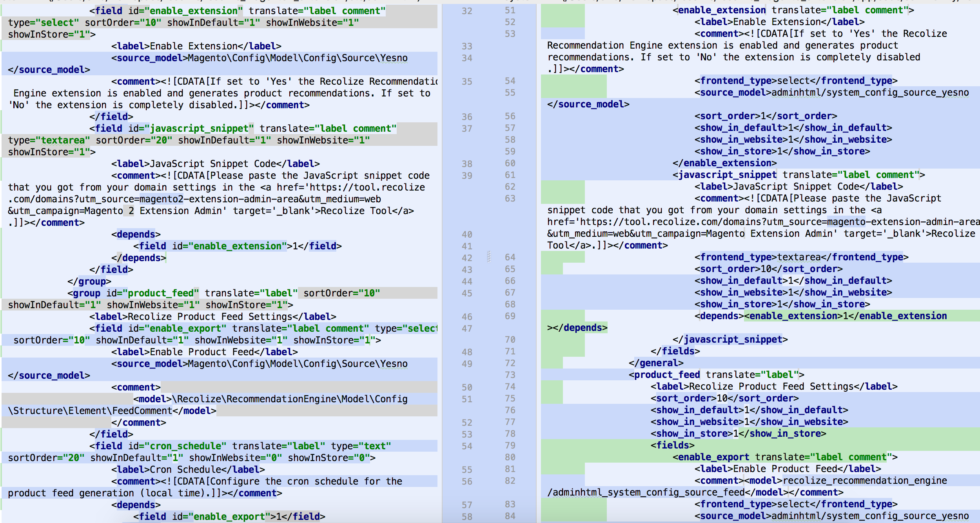Click the type="textarea" attribute in the left pane
Viewport: 980px width, 523px height.
[x=49, y=140]
